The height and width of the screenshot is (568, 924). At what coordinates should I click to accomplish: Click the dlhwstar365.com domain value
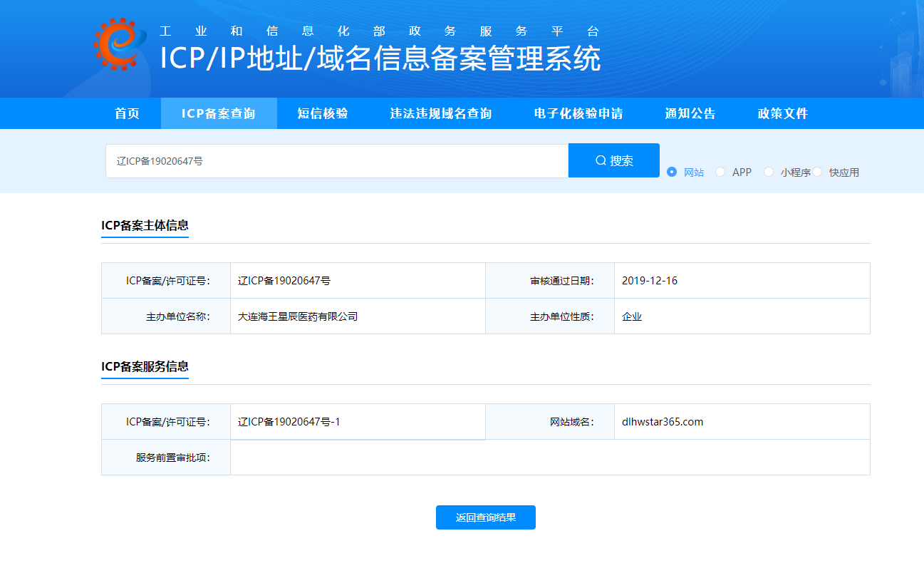(663, 422)
